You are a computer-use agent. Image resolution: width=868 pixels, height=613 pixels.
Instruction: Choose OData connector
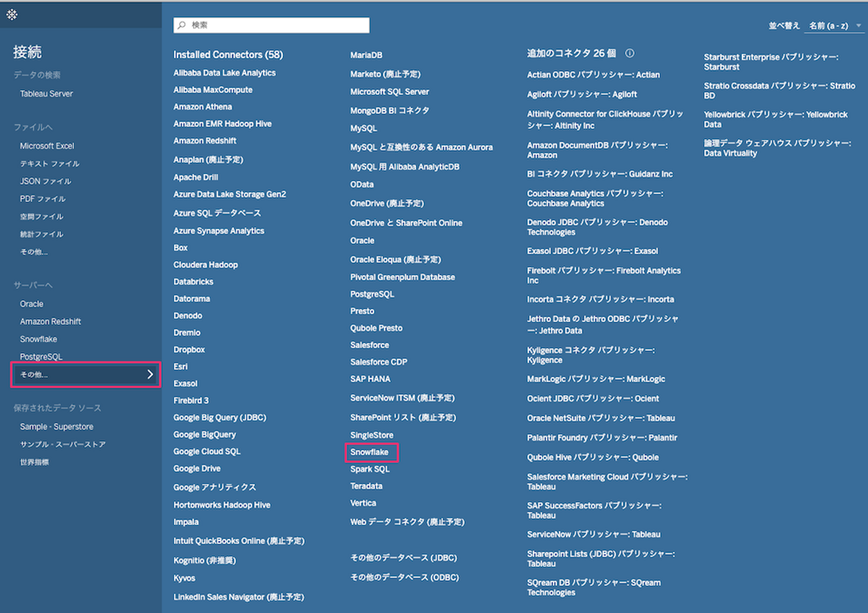(362, 184)
